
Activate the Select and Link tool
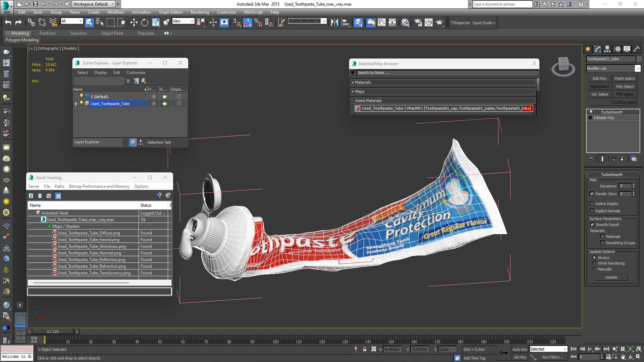pyautogui.click(x=31, y=22)
